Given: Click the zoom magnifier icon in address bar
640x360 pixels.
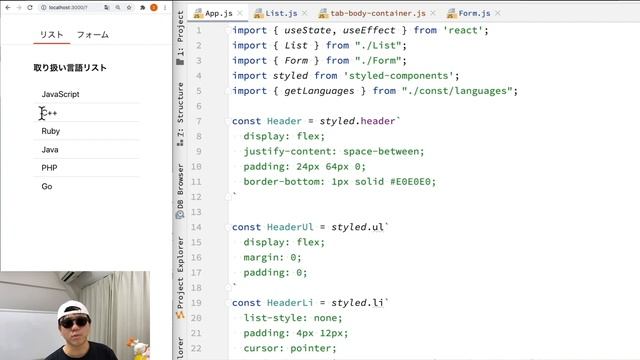Looking at the screenshot, I should coord(118,7).
